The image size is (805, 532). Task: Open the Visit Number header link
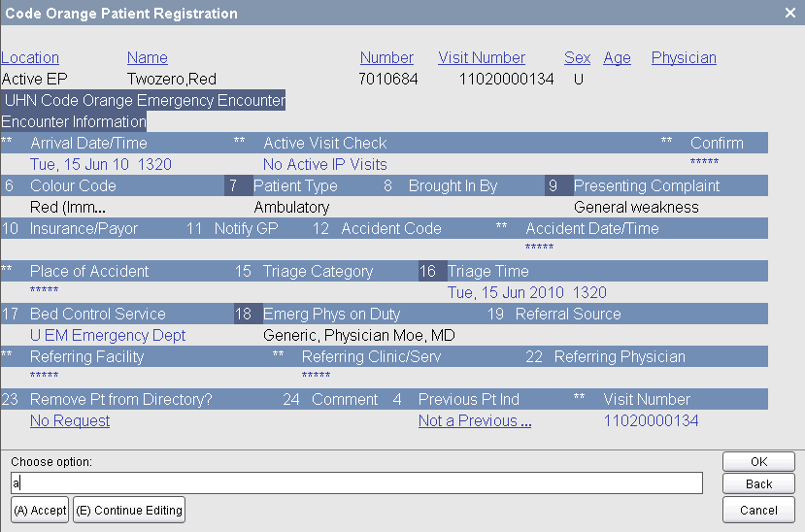point(482,58)
